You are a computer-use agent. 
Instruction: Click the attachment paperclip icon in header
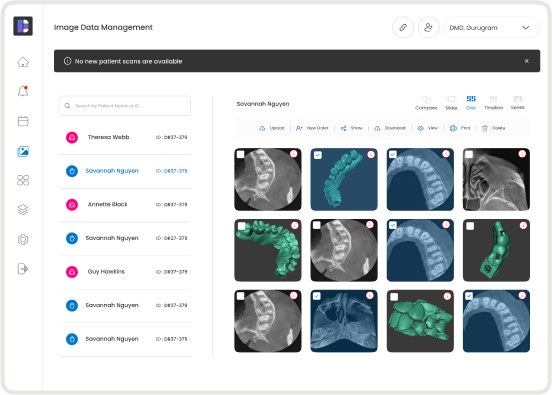[x=403, y=27]
